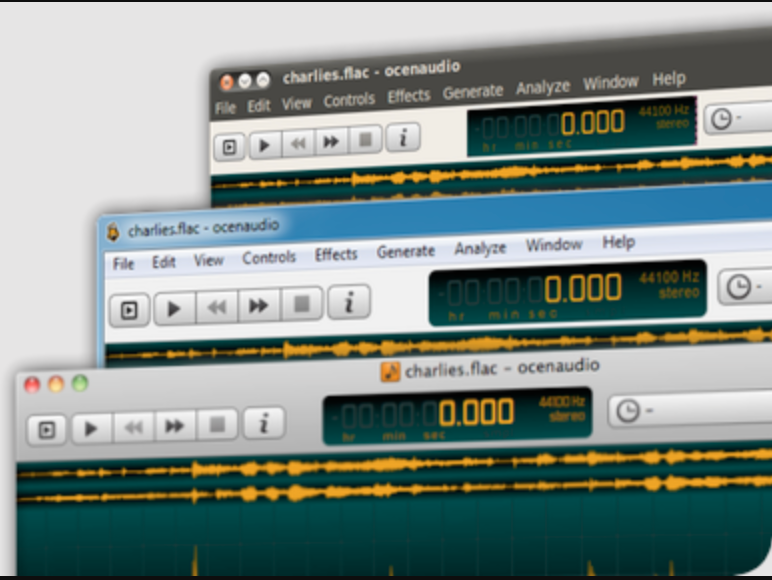This screenshot has width=772, height=580.
Task: Close the Mac window with red button
Action: coord(32,385)
